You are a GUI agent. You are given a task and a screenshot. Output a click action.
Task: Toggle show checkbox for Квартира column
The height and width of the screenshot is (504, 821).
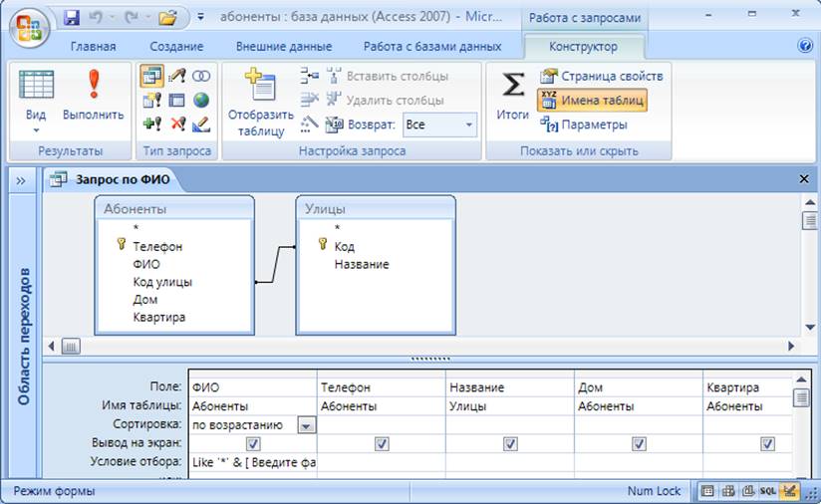click(x=767, y=444)
